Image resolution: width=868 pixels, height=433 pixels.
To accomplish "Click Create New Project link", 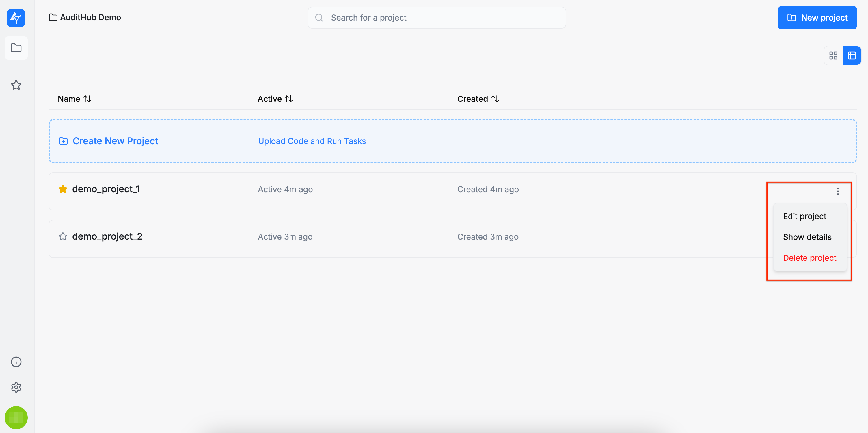I will [x=115, y=141].
